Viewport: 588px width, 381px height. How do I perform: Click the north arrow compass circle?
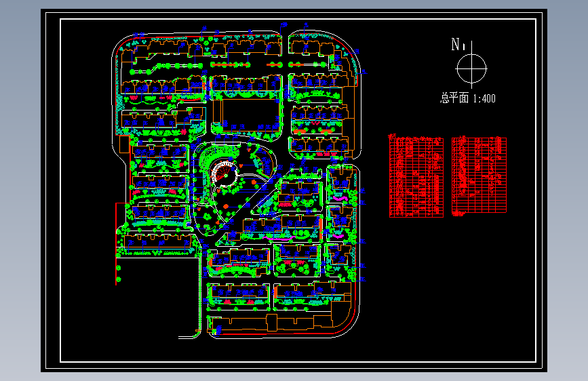[471, 68]
